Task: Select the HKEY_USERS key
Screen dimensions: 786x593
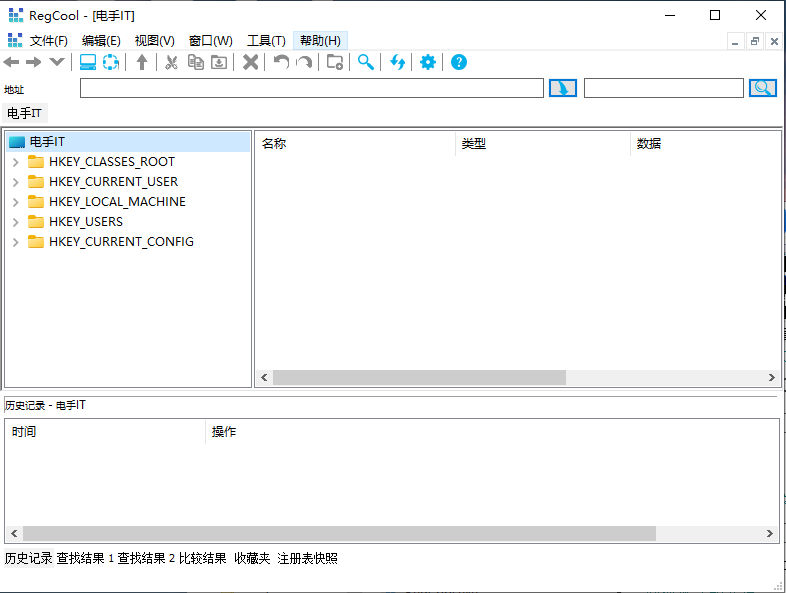Action: click(x=86, y=222)
